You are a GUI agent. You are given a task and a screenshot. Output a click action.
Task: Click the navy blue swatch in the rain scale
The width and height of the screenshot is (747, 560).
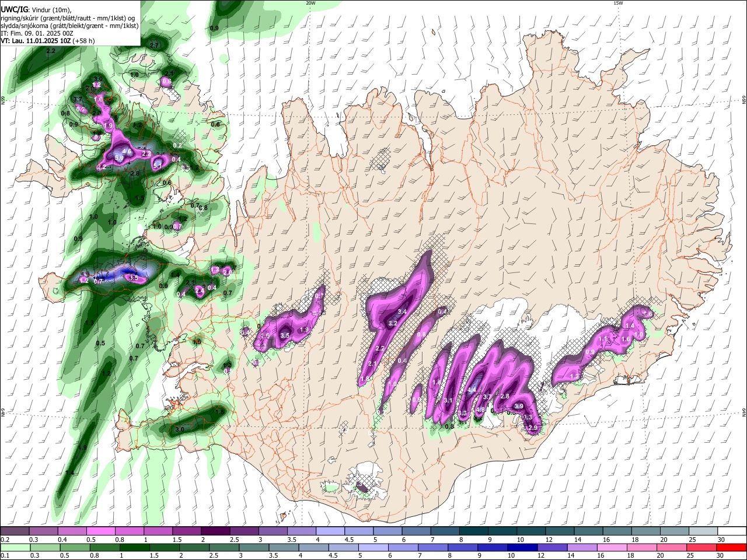click(521, 548)
